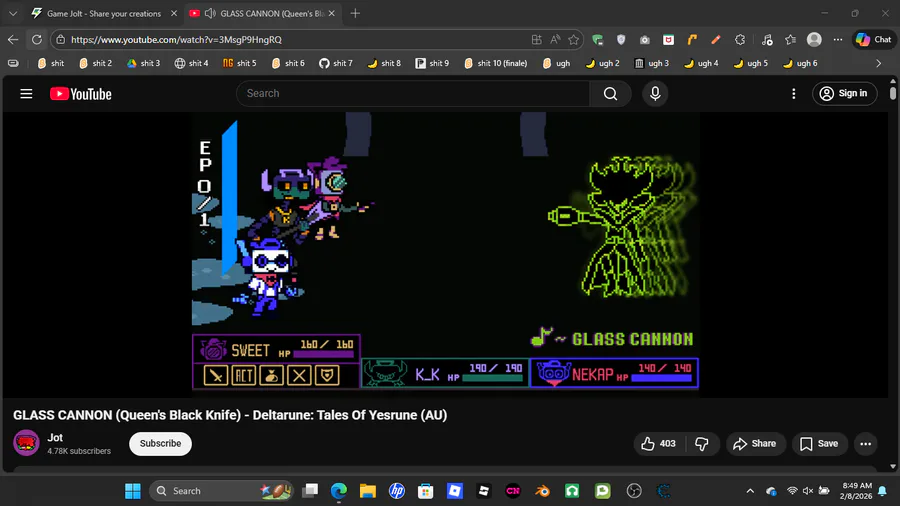Open the 'shit 4' globe bookmark
The image size is (900, 506).
tap(191, 63)
